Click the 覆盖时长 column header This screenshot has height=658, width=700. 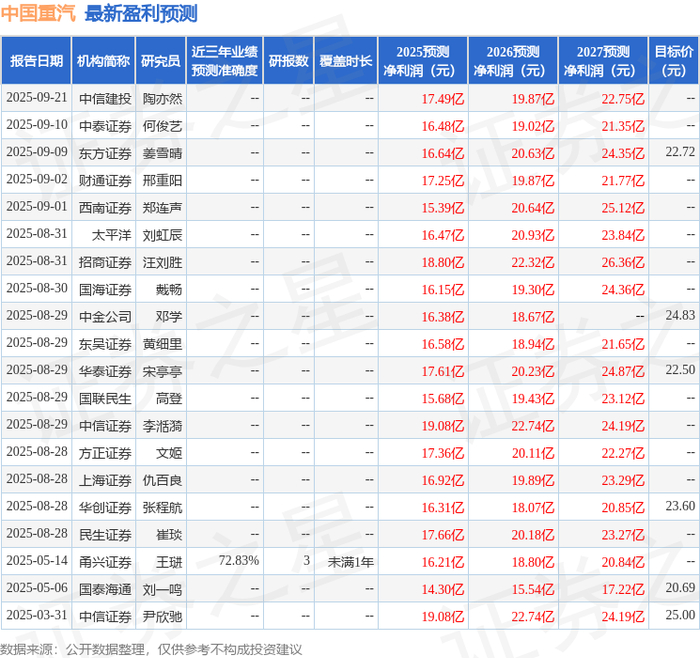click(346, 61)
